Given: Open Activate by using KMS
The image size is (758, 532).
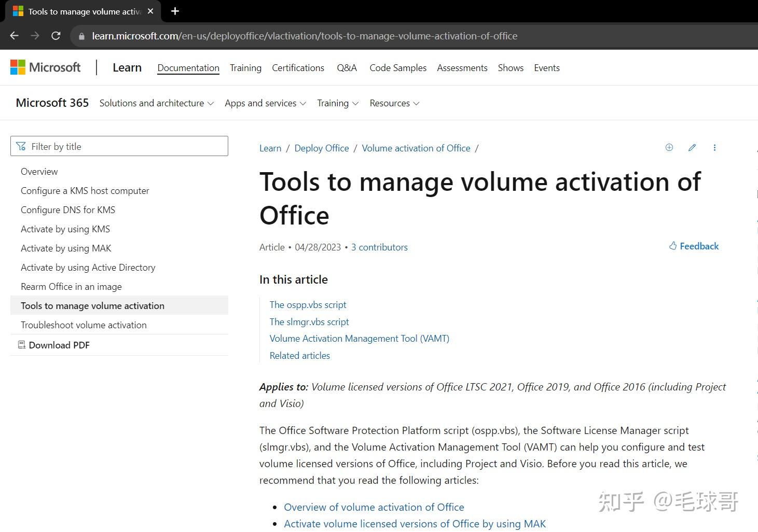Looking at the screenshot, I should 65,229.
